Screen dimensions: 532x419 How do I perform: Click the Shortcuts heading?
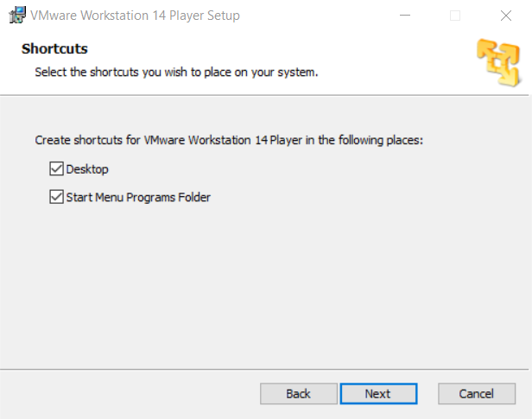[54, 49]
